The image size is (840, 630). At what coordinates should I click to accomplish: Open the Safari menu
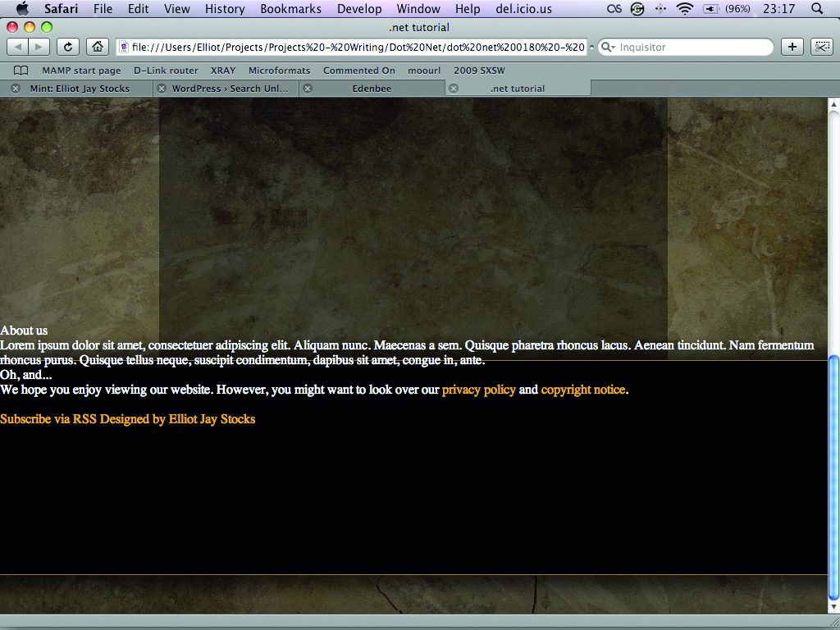click(x=61, y=8)
